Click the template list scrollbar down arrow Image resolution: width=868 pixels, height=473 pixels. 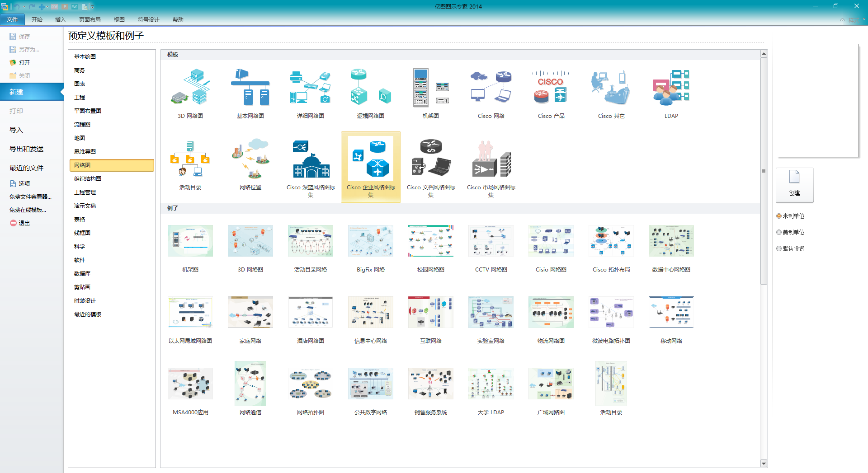point(764,464)
